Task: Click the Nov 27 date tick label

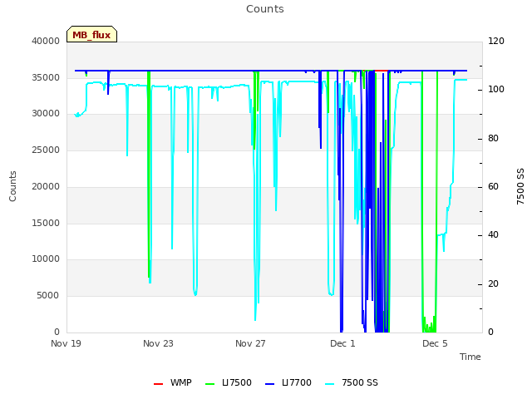Action: pos(250,343)
